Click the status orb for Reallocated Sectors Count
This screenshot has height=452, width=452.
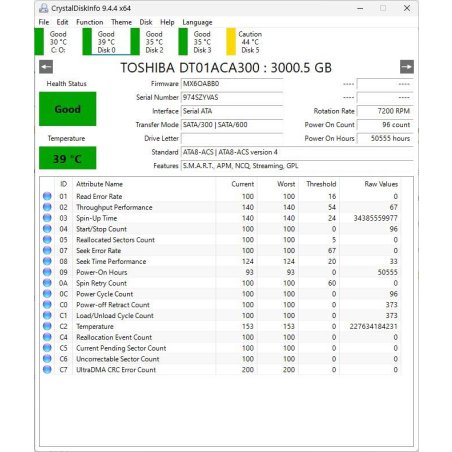[x=47, y=239]
